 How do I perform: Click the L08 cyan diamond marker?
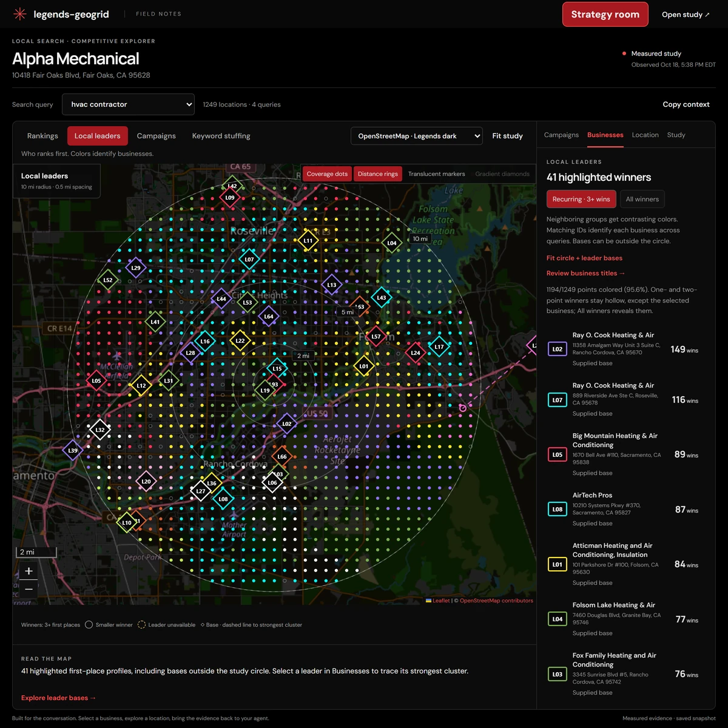tap(223, 499)
